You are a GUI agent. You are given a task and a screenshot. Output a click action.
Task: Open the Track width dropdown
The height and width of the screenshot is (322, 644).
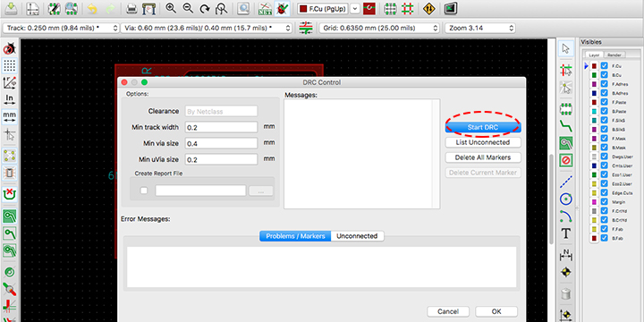click(62, 28)
